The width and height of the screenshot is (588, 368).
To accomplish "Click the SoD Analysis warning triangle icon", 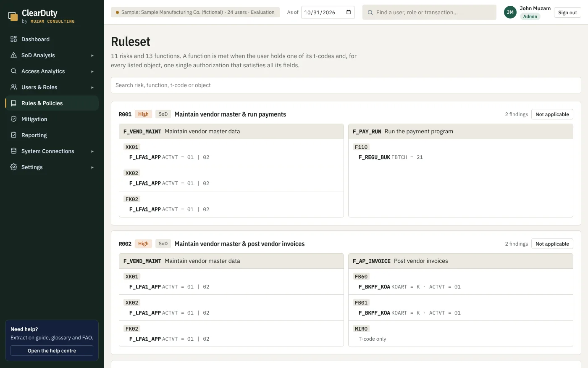I will pos(13,55).
